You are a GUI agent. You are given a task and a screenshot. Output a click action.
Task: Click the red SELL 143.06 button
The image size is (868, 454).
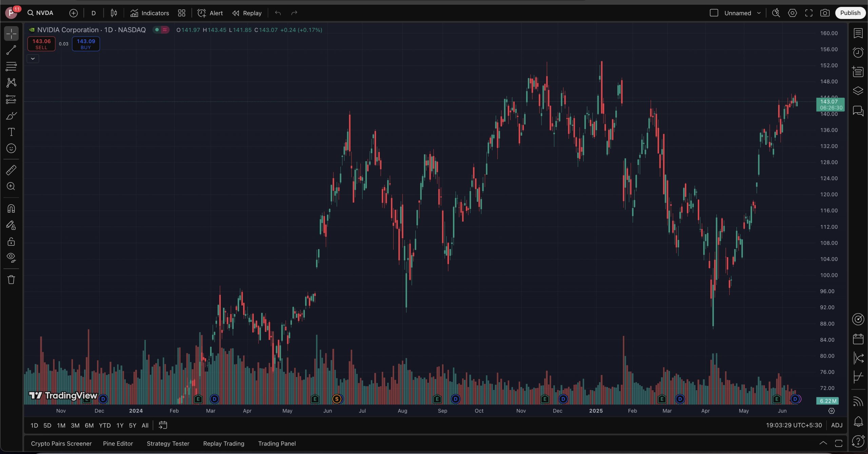pyautogui.click(x=41, y=44)
